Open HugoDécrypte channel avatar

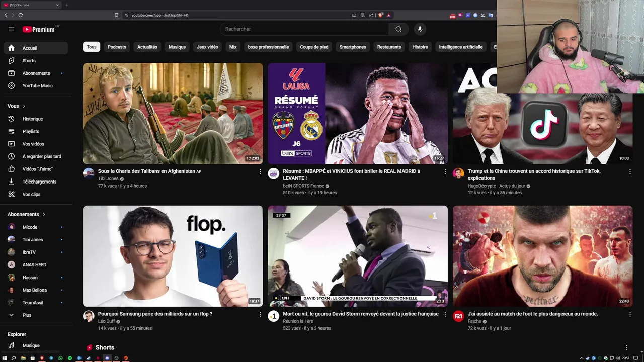[458, 174]
